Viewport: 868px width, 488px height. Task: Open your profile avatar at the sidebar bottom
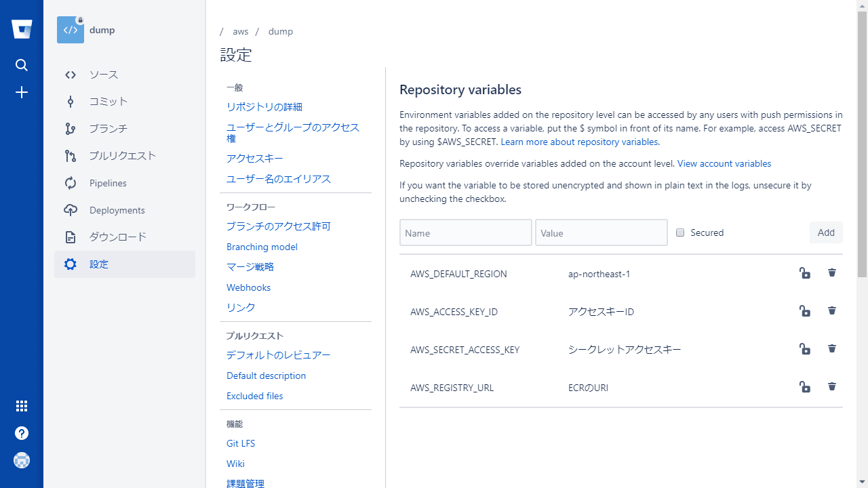(21, 460)
